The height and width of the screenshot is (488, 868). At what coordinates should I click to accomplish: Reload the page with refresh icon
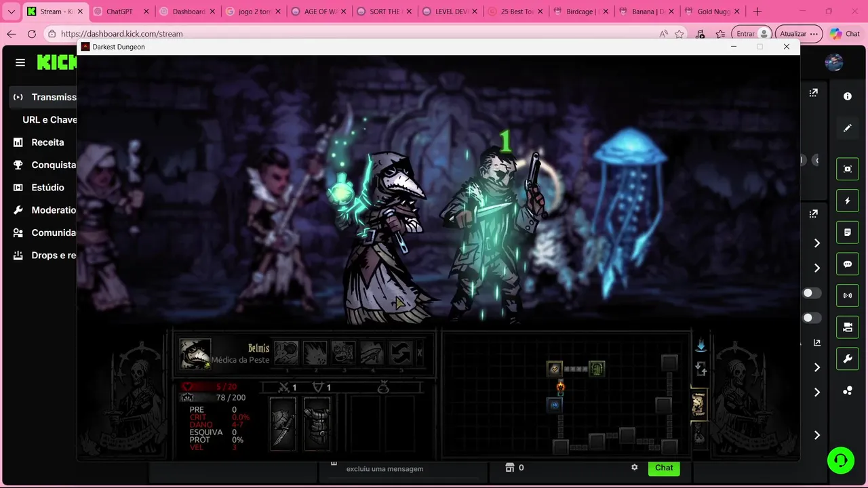click(32, 34)
